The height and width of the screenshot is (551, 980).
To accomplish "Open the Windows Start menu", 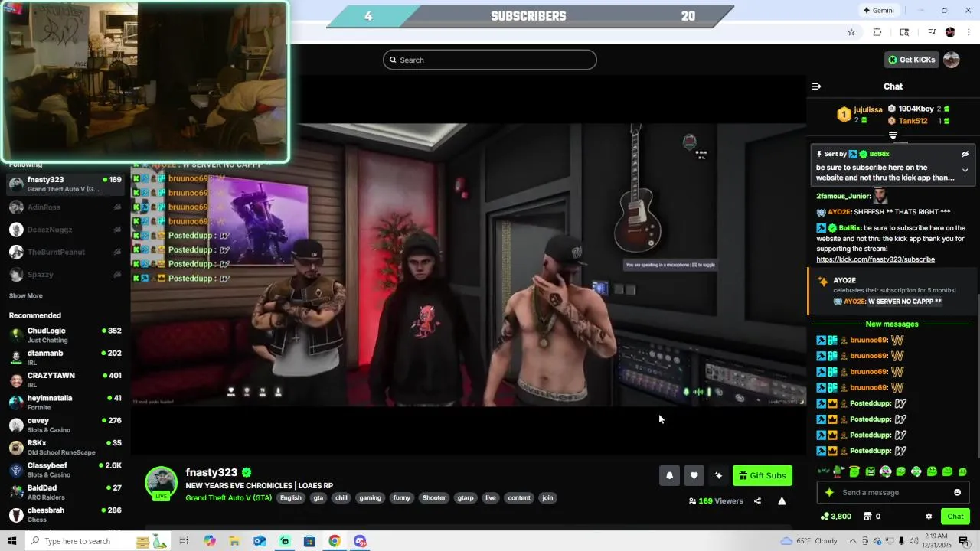I will click(x=13, y=541).
